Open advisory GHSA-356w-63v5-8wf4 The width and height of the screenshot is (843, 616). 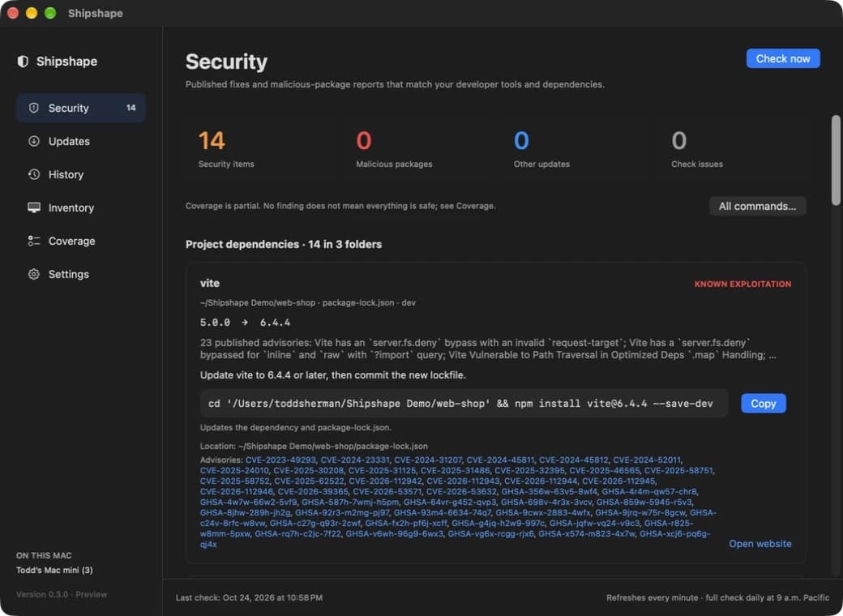[550, 491]
